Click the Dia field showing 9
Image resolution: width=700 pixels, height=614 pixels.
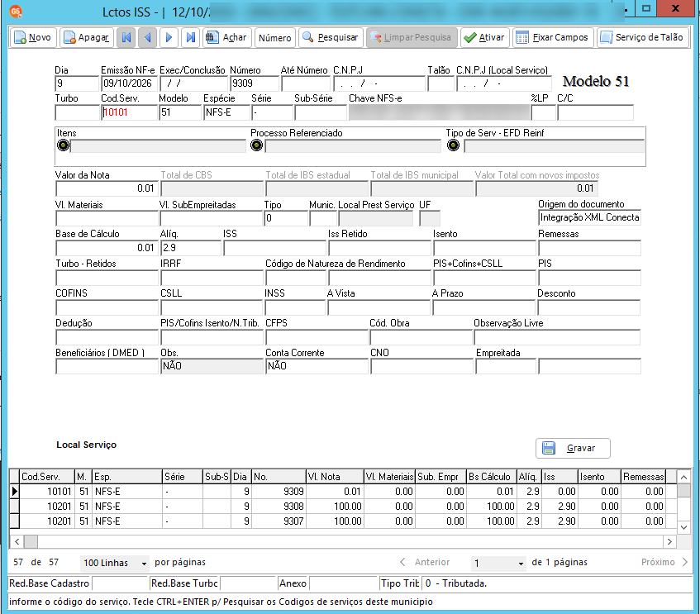[77, 83]
